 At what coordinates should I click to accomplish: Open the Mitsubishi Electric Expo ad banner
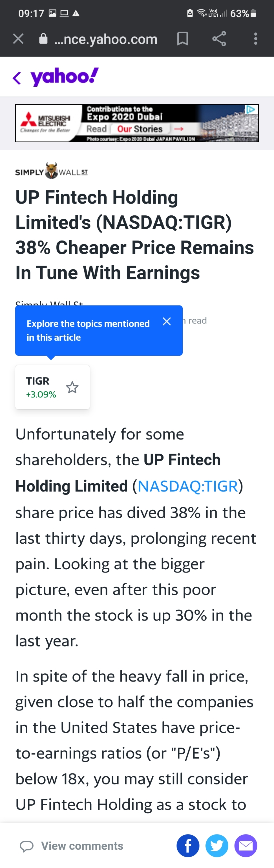point(135,123)
